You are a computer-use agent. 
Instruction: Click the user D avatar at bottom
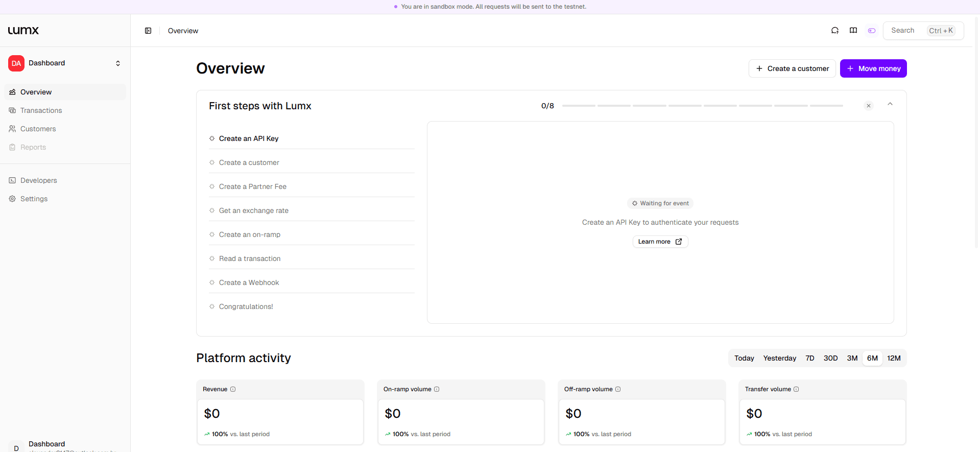tap(16, 447)
